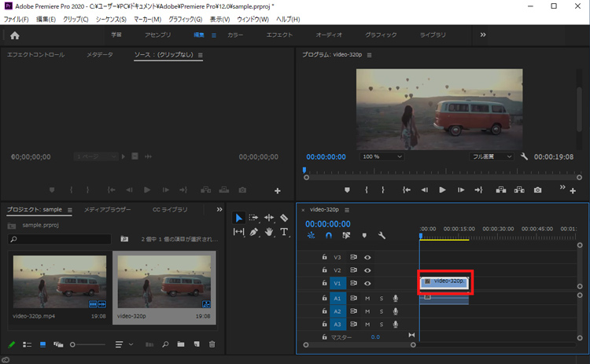Switch to the エフェクト workspace
Image resolution: width=590 pixels, height=364 pixels.
279,35
